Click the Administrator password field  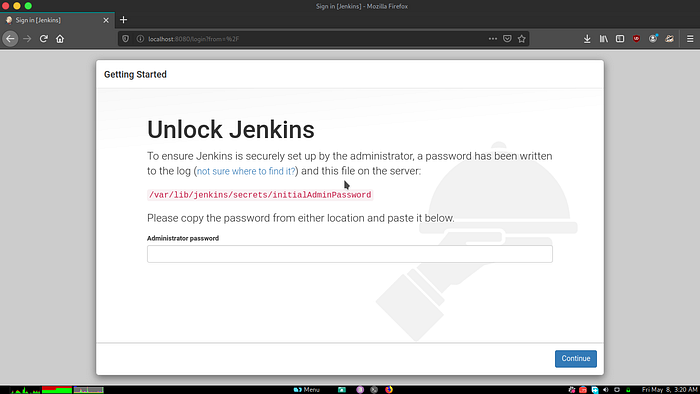pyautogui.click(x=350, y=254)
